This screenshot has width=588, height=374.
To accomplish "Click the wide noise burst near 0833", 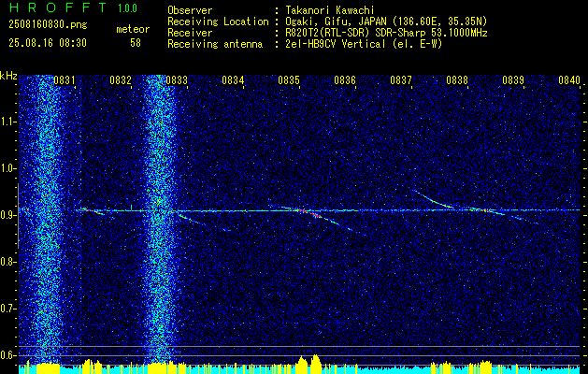I will (159, 220).
